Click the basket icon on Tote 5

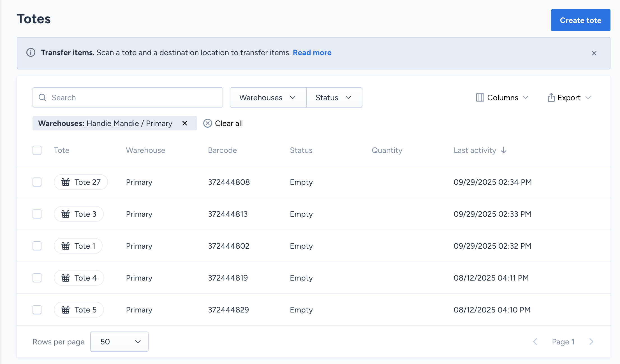point(66,310)
